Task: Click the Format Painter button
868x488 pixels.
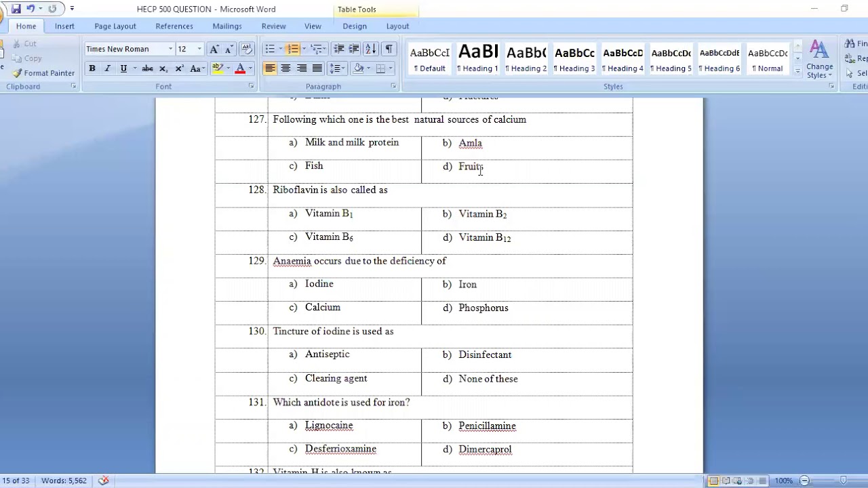Action: point(43,73)
